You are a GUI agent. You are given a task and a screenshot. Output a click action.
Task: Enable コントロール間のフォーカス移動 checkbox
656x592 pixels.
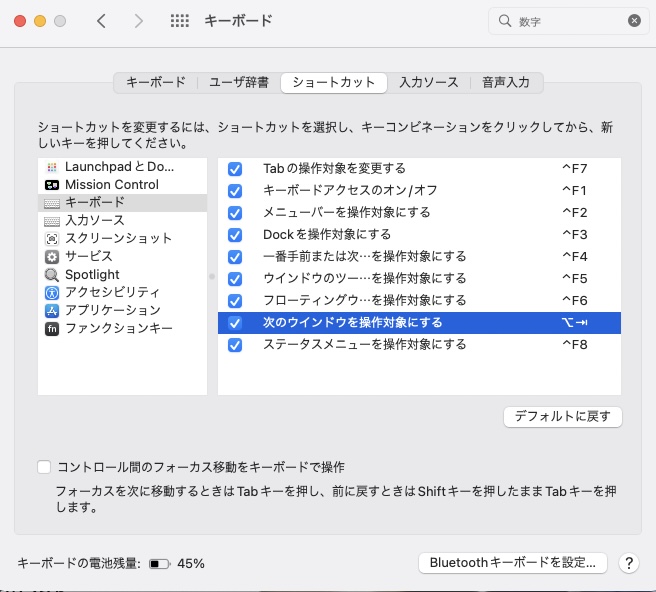click(44, 467)
